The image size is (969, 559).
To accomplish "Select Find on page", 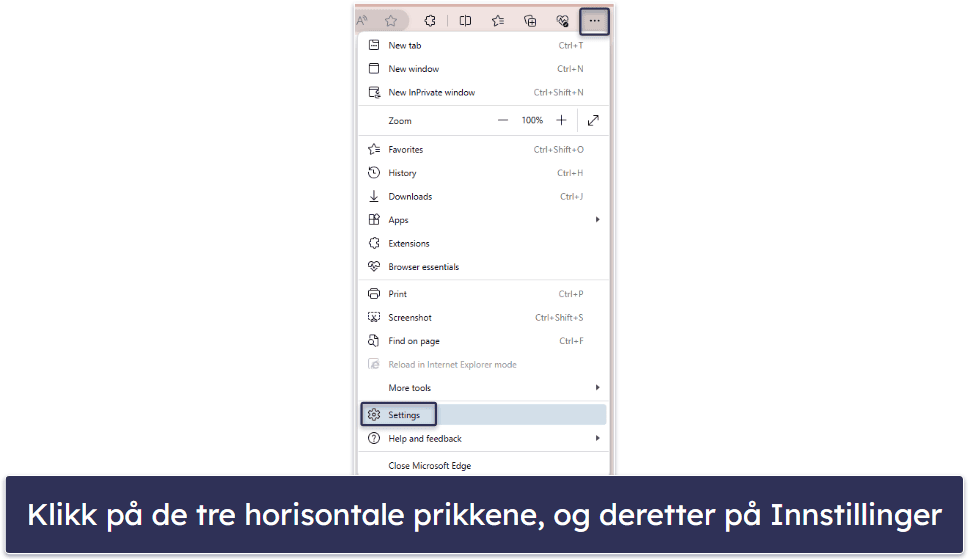I will point(483,341).
